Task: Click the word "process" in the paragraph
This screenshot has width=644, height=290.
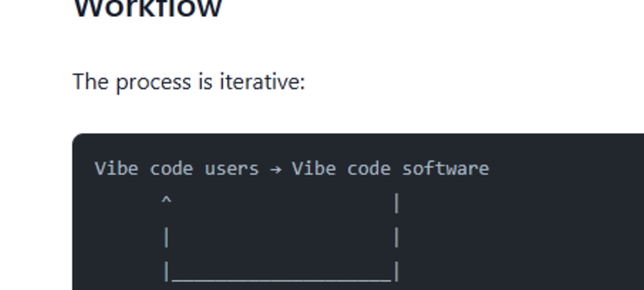Action: (154, 83)
